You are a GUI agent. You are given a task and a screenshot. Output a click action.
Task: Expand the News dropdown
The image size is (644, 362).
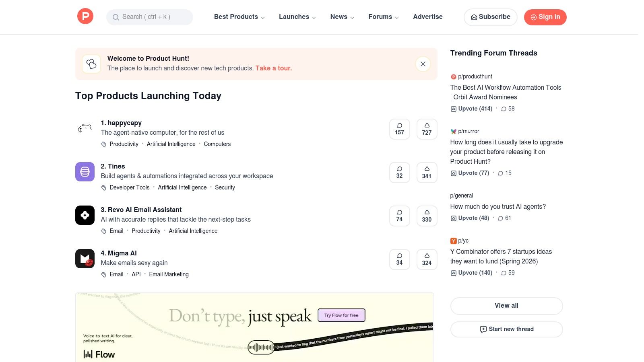click(342, 17)
